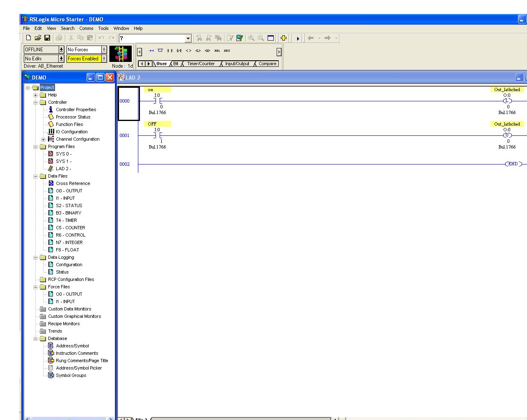Open Rung Comments/Page Title entry
The image size is (527, 420).
tap(82, 361)
